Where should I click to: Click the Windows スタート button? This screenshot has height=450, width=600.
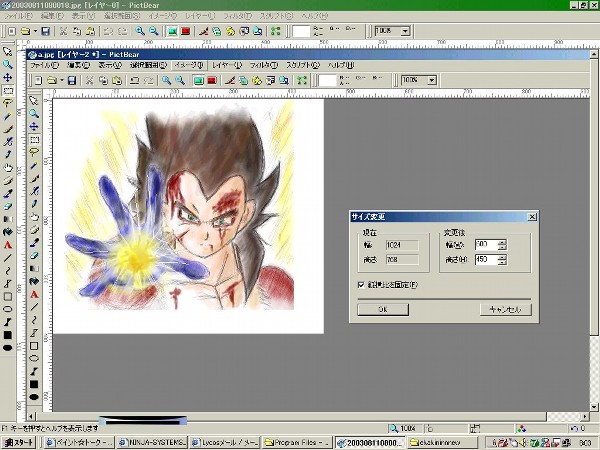pyautogui.click(x=20, y=441)
